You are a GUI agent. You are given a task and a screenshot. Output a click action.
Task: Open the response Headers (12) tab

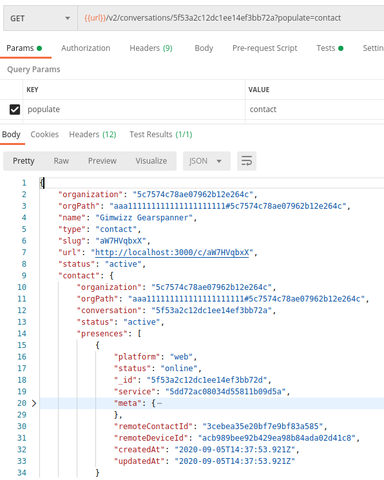click(x=93, y=135)
